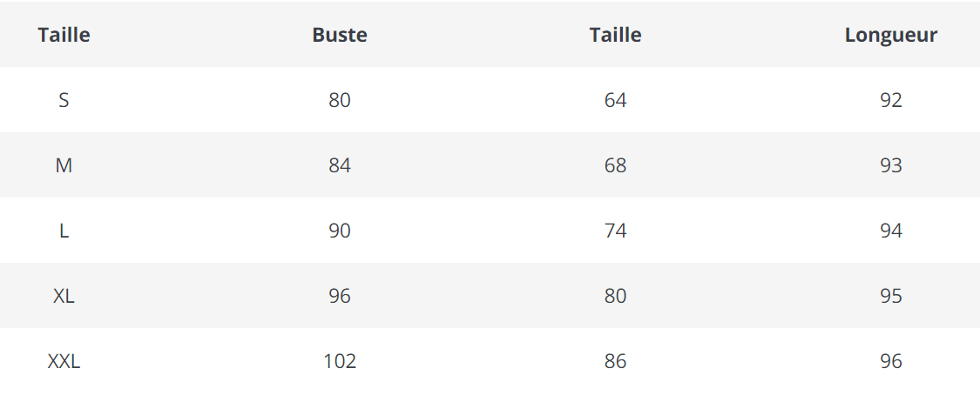
Task: Click waist value 74 in L row
Action: tap(615, 231)
